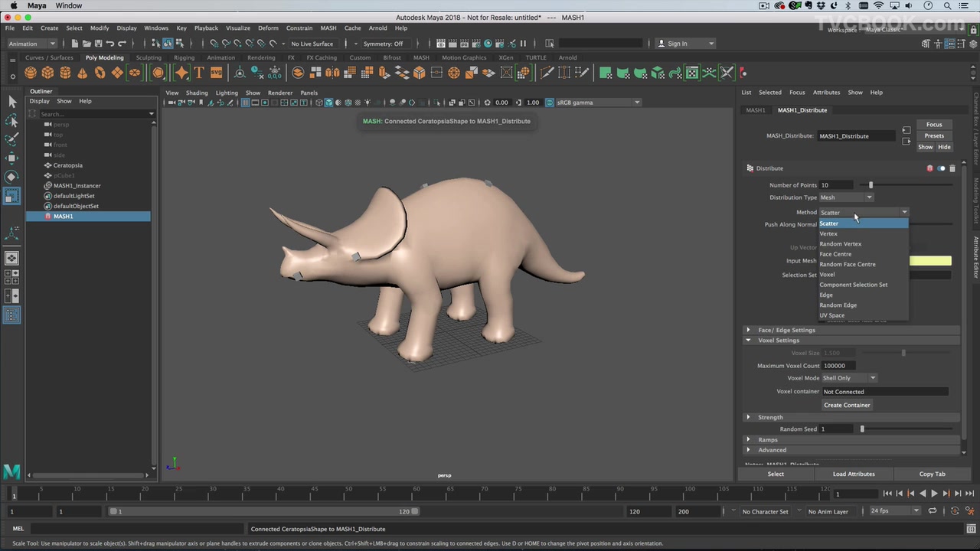
Task: Switch to the MASH1 attribute tab
Action: [x=756, y=110]
